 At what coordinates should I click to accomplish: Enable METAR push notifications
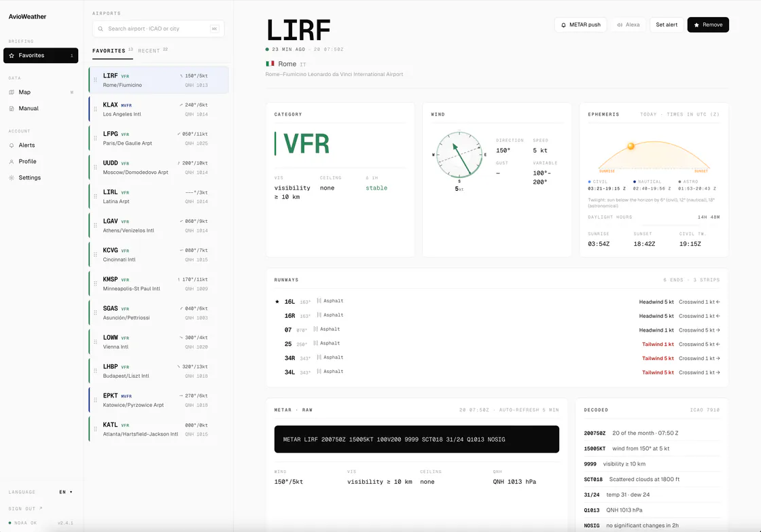[580, 24]
